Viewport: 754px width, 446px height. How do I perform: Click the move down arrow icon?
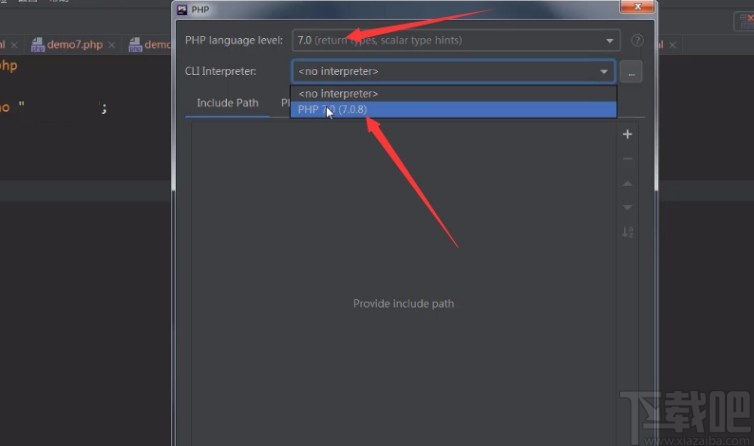(x=627, y=208)
